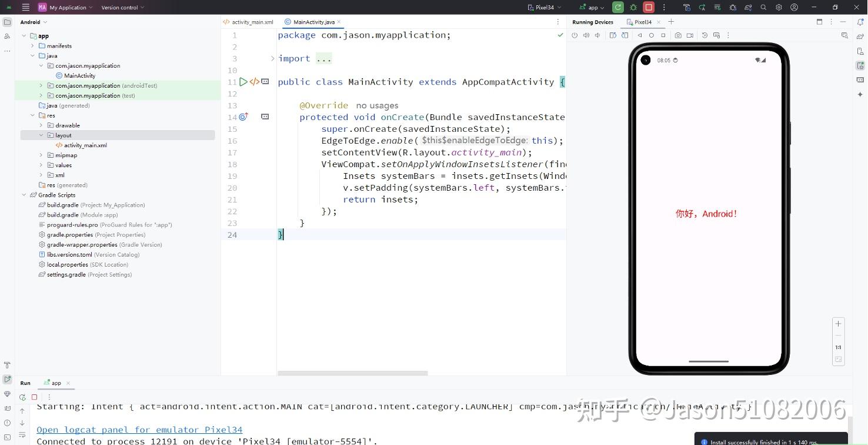Open Android project view dropdown
This screenshot has height=445, width=868.
pyautogui.click(x=33, y=22)
